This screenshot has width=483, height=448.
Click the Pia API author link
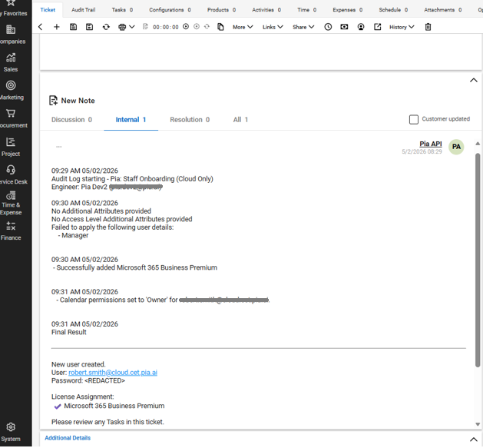(430, 144)
